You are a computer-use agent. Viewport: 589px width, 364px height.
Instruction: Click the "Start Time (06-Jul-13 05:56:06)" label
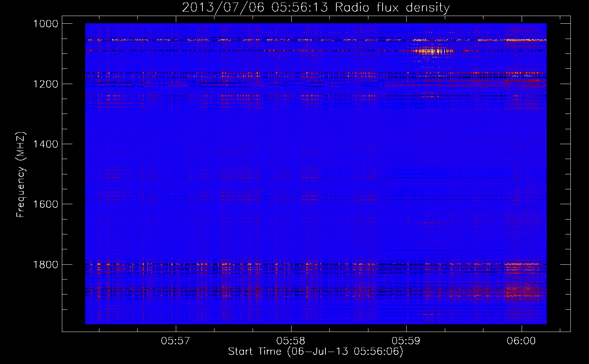click(316, 352)
